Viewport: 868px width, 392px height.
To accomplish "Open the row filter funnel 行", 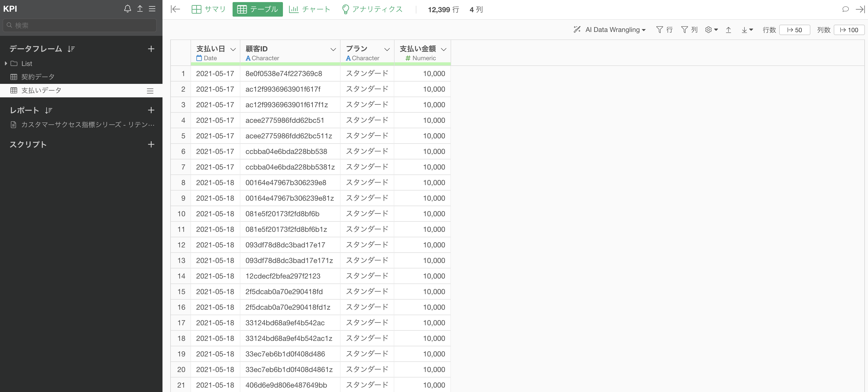I will coord(664,30).
